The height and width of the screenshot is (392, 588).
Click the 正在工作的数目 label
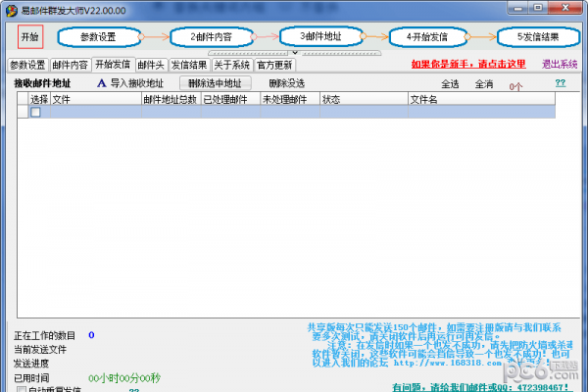[x=45, y=335]
